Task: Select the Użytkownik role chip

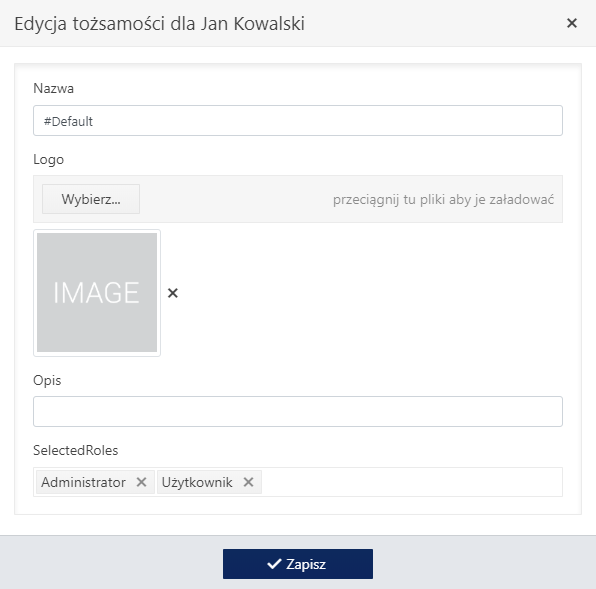Action: pyautogui.click(x=197, y=482)
